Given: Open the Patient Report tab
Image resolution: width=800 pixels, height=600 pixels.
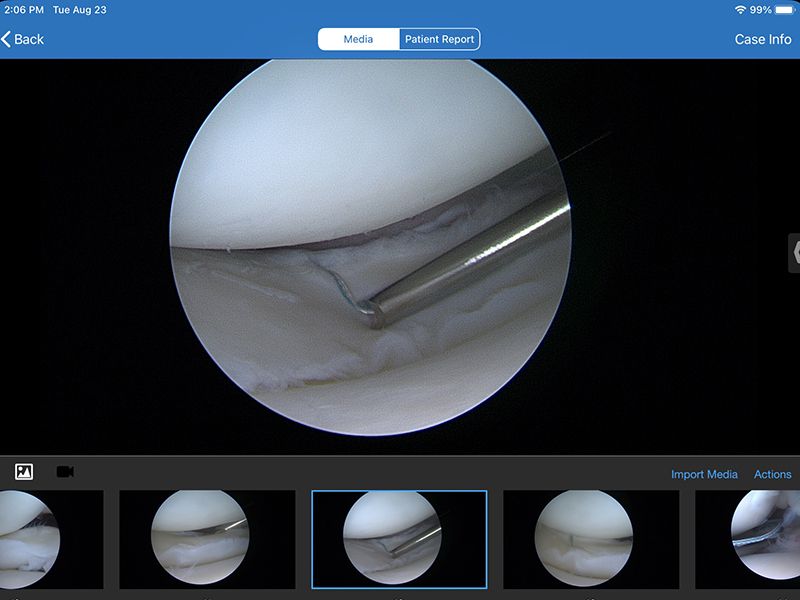Looking at the screenshot, I should [439, 39].
